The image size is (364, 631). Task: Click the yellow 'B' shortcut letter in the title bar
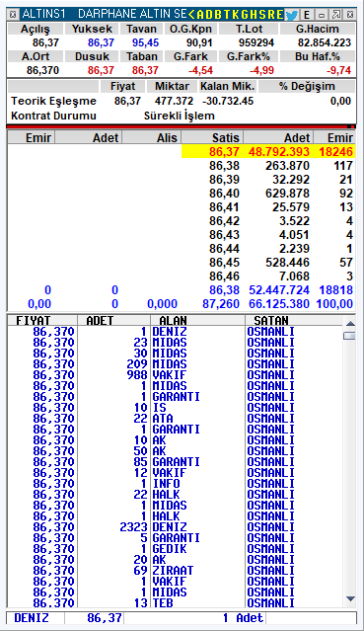tap(218, 15)
